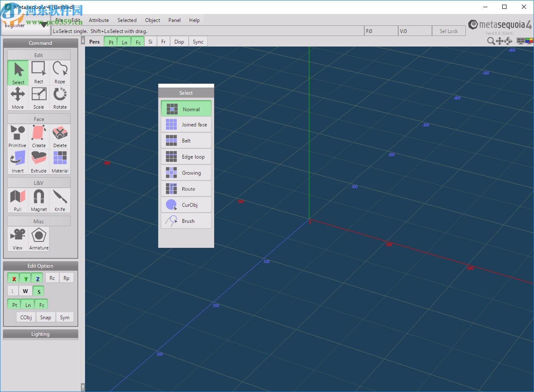
Task: Click the left panel scrollbar down arrow
Action: pos(83,387)
